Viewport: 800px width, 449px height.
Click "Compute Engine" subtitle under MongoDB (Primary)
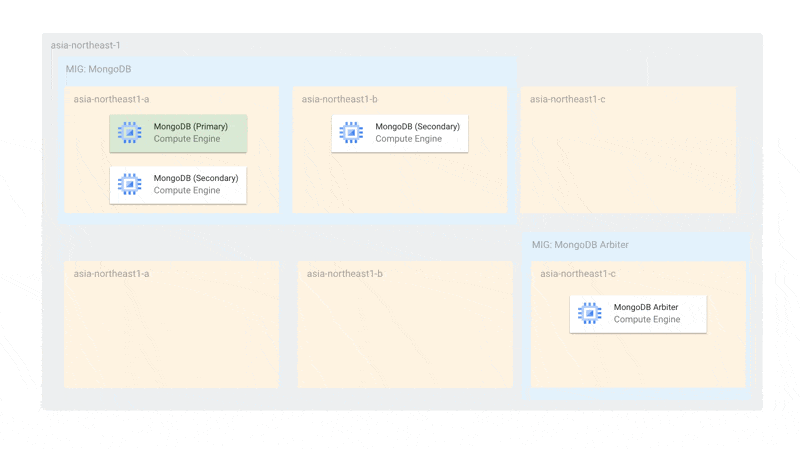tap(186, 139)
